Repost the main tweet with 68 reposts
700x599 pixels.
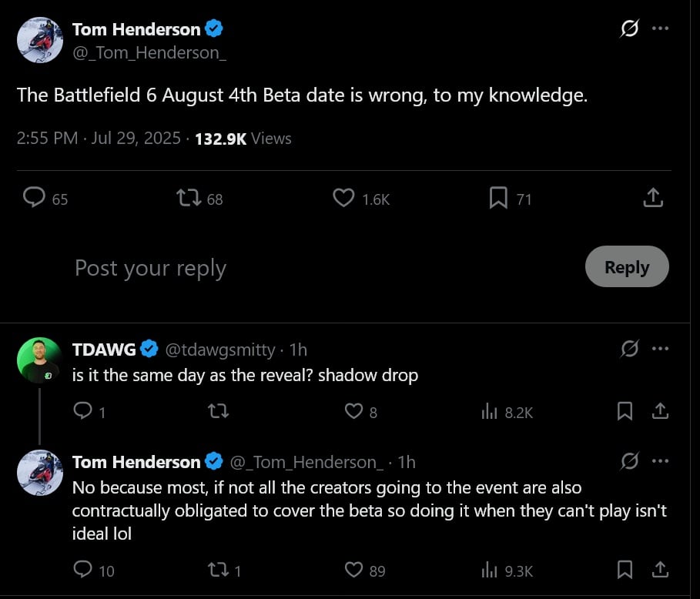189,198
